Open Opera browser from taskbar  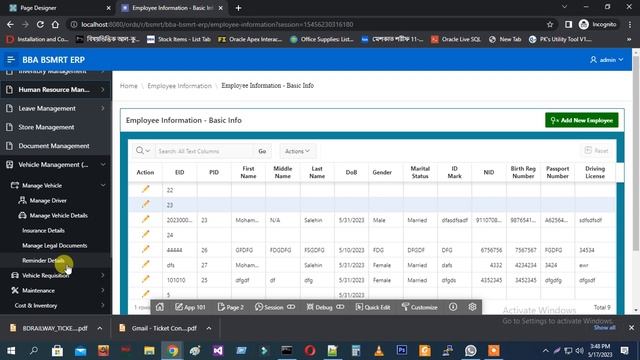[310, 351]
